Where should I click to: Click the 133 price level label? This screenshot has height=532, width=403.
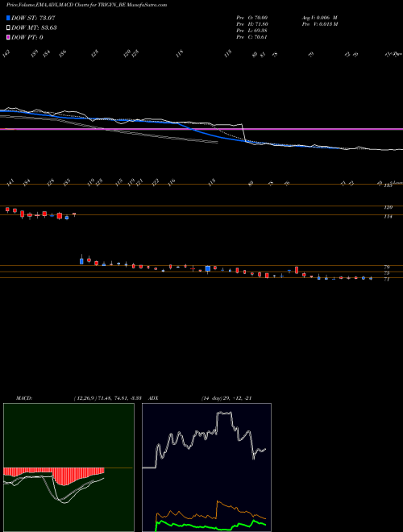coord(388,186)
